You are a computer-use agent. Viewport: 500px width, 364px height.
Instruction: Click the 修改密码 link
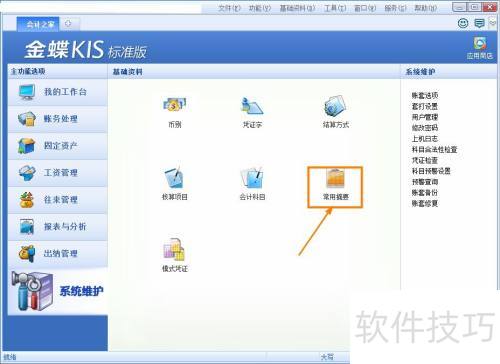point(425,128)
